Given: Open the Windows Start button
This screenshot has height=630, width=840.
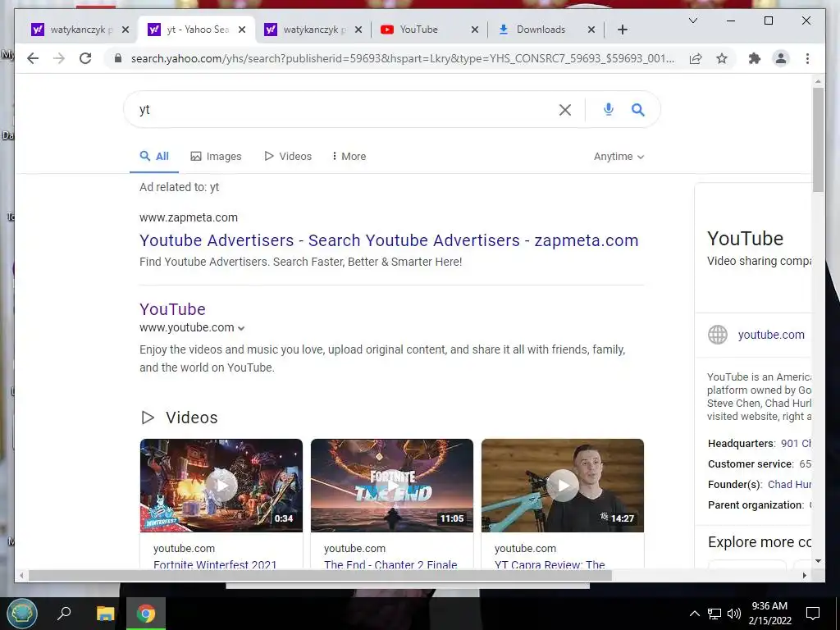Looking at the screenshot, I should tap(22, 614).
